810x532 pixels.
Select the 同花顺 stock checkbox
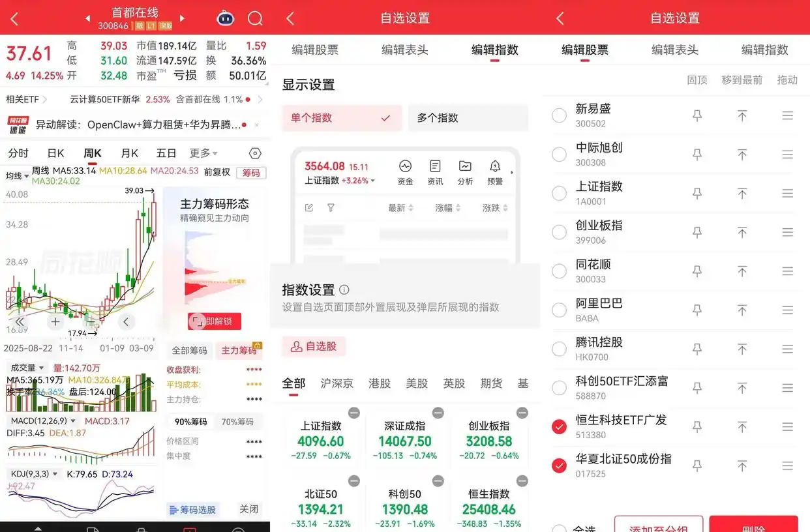[559, 271]
